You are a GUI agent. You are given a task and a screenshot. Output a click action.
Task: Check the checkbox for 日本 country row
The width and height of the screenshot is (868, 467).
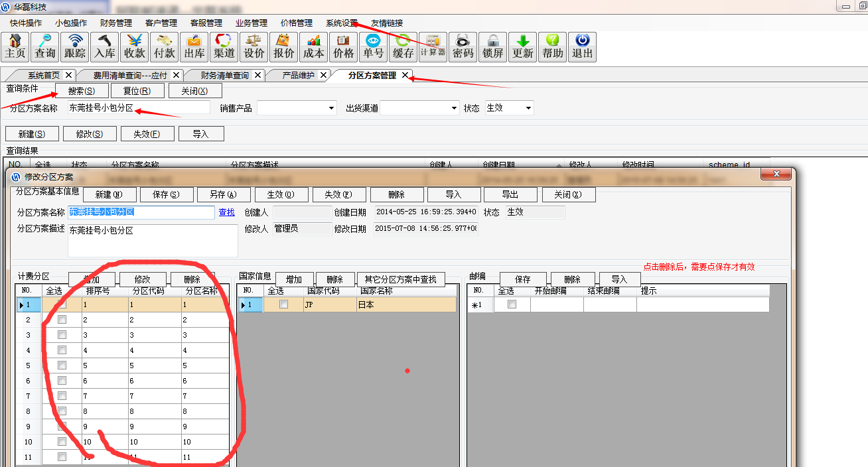[x=283, y=304]
